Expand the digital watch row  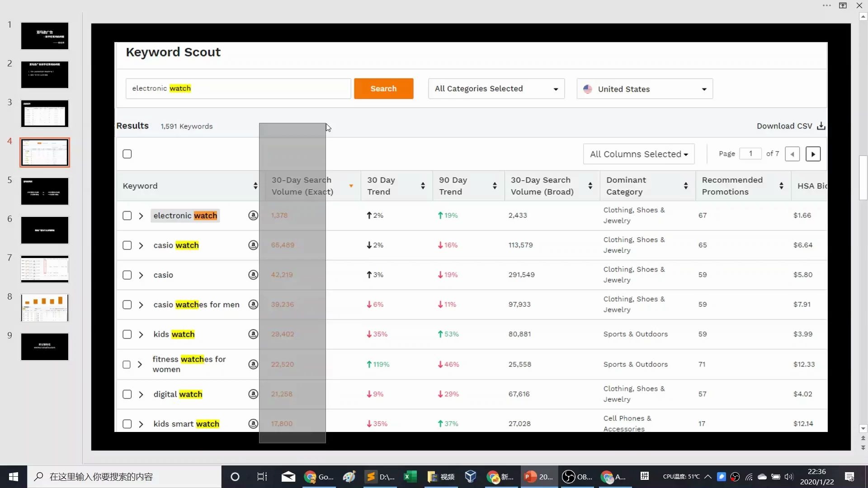click(x=141, y=394)
